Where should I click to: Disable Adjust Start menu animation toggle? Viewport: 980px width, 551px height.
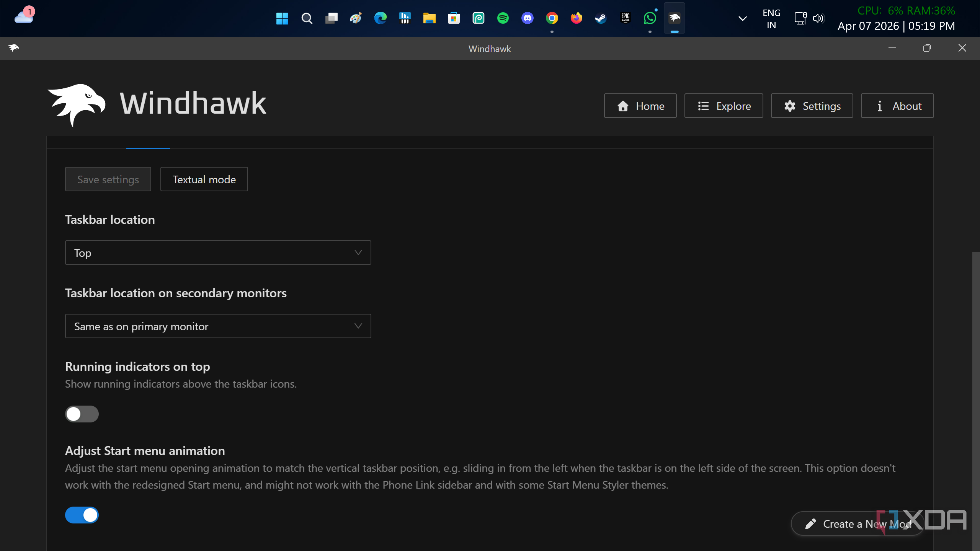[82, 515]
